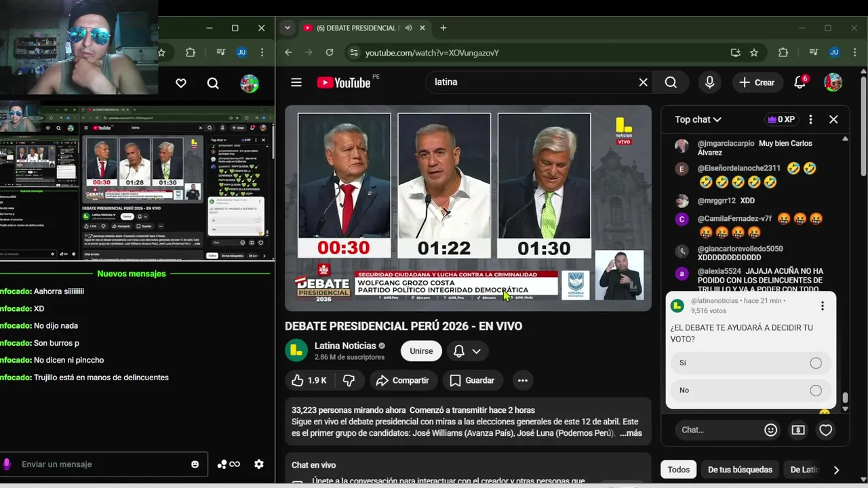The height and width of the screenshot is (488, 868).
Task: Close the live chat panel
Action: pos(833,119)
